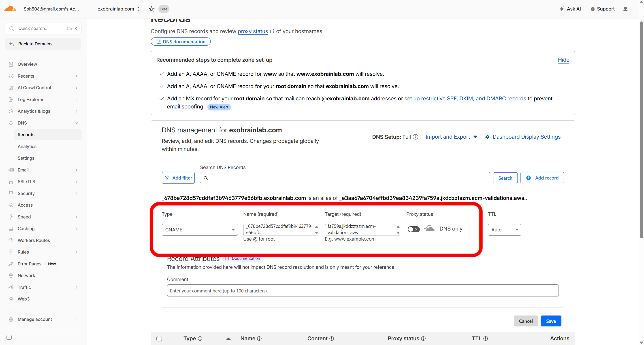The image size is (644, 345).
Task: Open the Record Attributes Documentation link
Action: [x=243, y=258]
